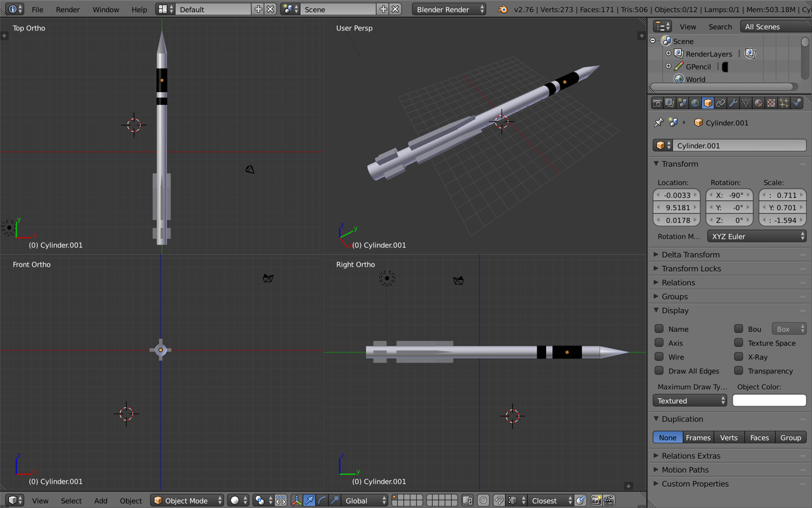Click the OpenGL render animation clapper icon
Screen dimensions: 812x508
click(x=609, y=500)
